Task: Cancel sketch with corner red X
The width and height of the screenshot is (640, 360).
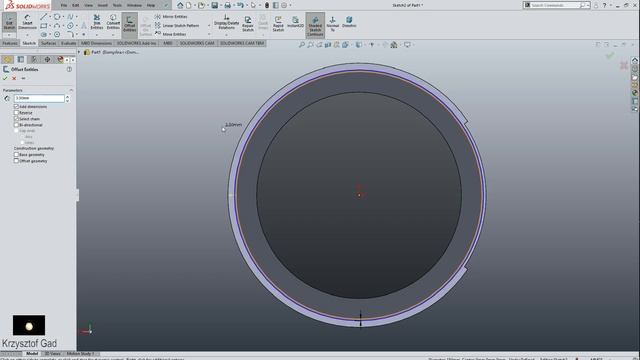Action: point(624,65)
